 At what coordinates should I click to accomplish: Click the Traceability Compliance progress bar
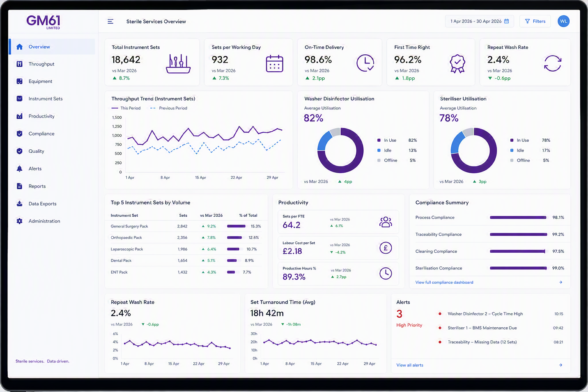click(518, 234)
